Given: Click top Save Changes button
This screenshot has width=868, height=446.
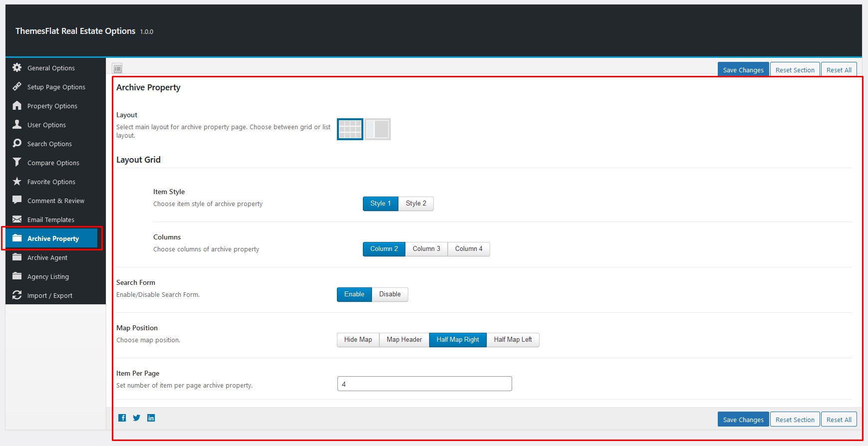Looking at the screenshot, I should click(x=743, y=70).
